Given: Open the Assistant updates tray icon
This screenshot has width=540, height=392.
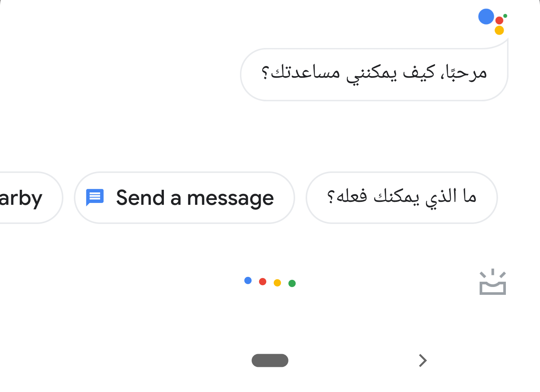Looking at the screenshot, I should pos(492,282).
